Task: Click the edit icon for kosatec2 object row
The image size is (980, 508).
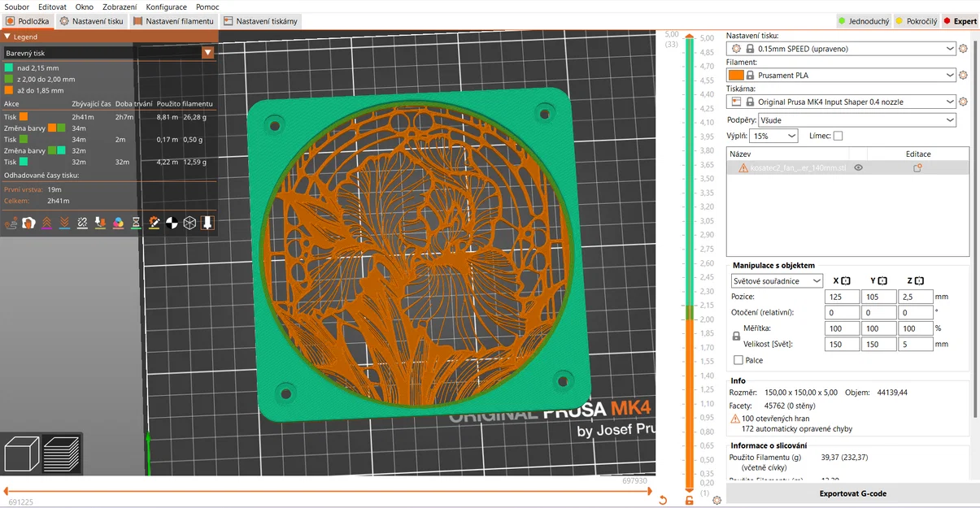Action: point(917,168)
